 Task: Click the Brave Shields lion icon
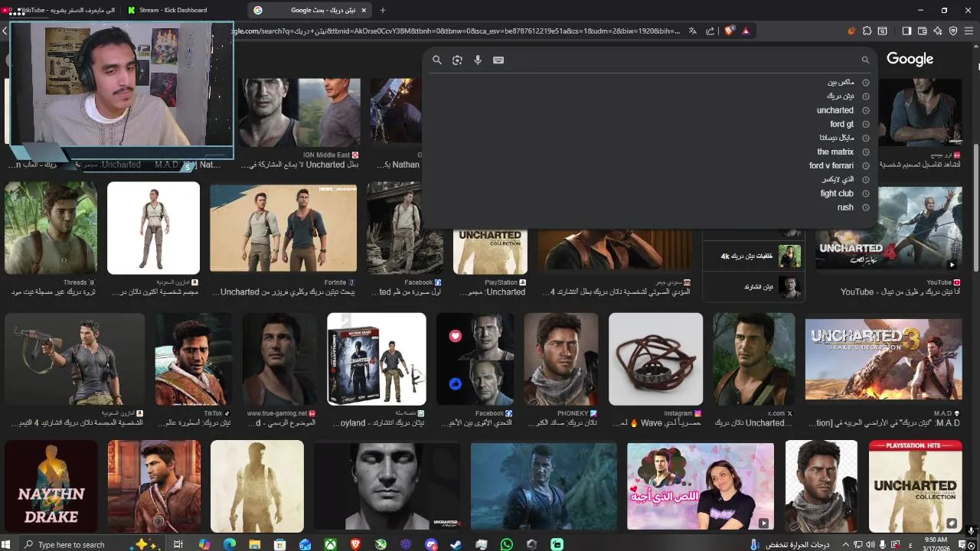pos(729,31)
